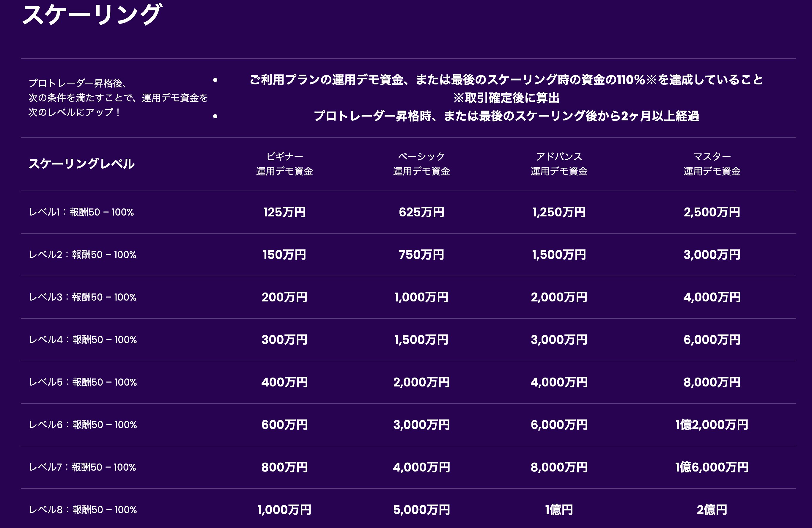Select the ベーシック運用デモ資金 column header

[421, 164]
